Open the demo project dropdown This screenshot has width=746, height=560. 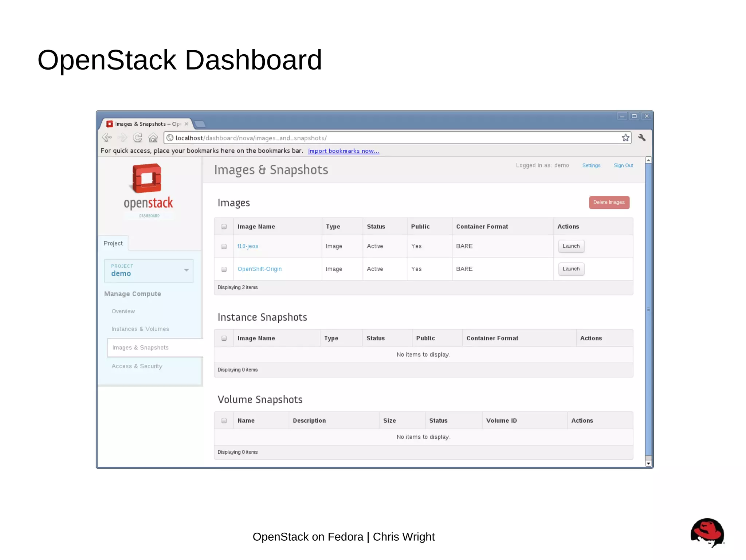[x=149, y=271]
